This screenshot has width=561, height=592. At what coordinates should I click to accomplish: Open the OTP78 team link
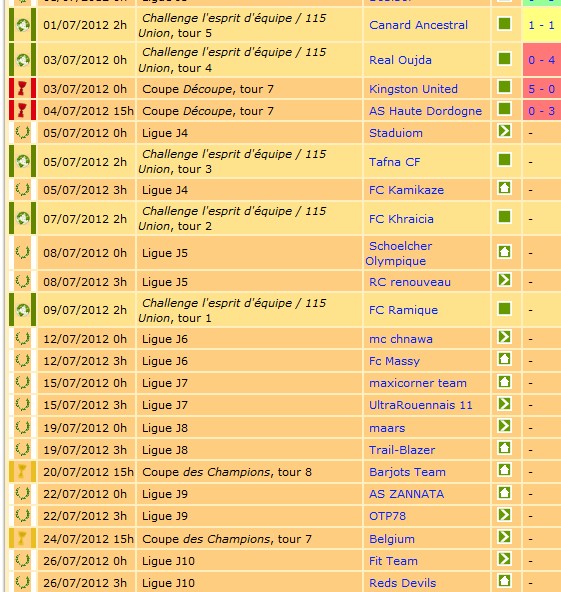[x=387, y=516]
